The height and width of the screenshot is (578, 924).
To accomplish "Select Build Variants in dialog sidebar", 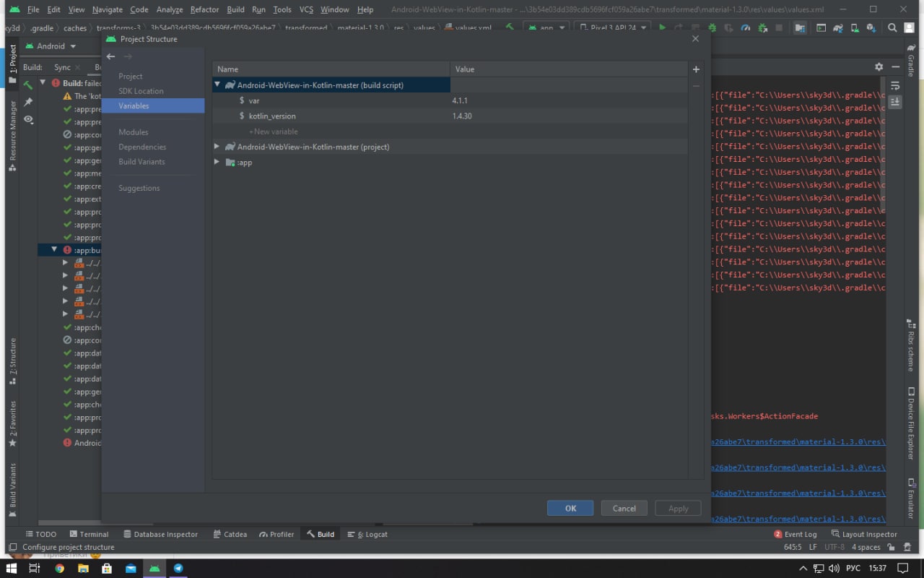I will point(141,162).
